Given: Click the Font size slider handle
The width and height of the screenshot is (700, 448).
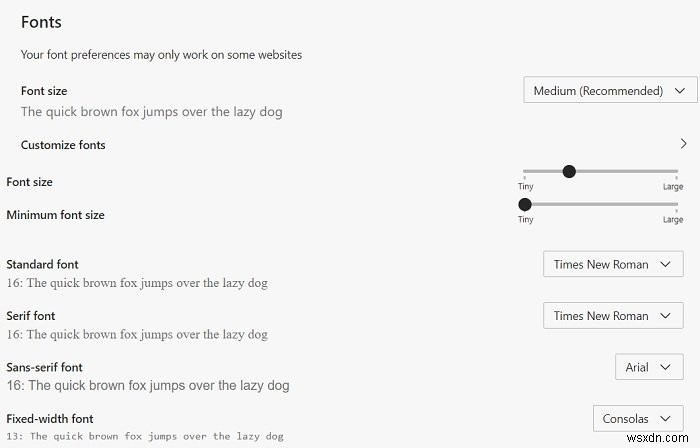Looking at the screenshot, I should (x=569, y=171).
